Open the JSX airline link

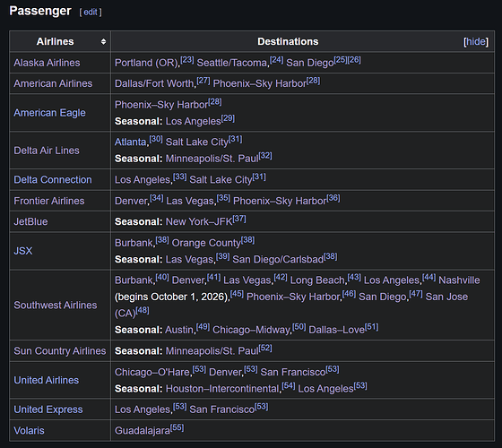pos(23,251)
